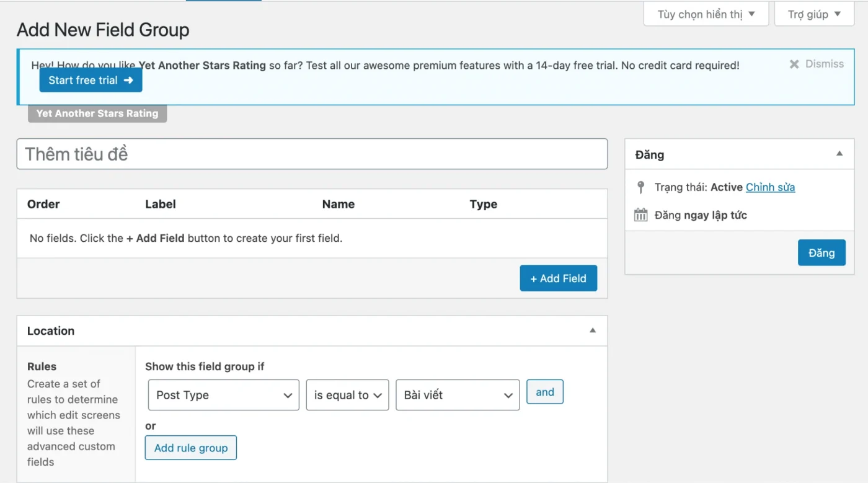
Task: Collapse the Location panel
Action: tap(592, 330)
